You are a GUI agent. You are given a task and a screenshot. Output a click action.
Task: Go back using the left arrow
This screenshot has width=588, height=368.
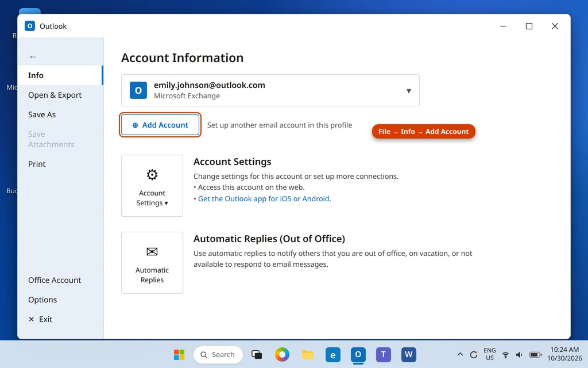point(33,57)
